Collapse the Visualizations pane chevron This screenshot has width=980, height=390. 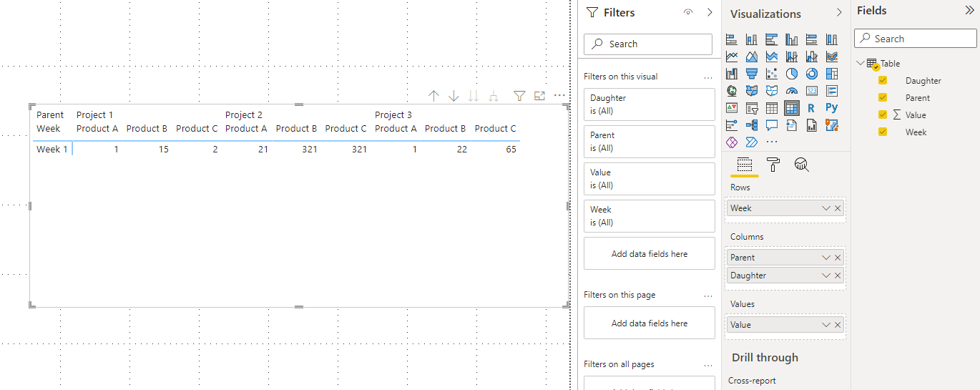[839, 12]
